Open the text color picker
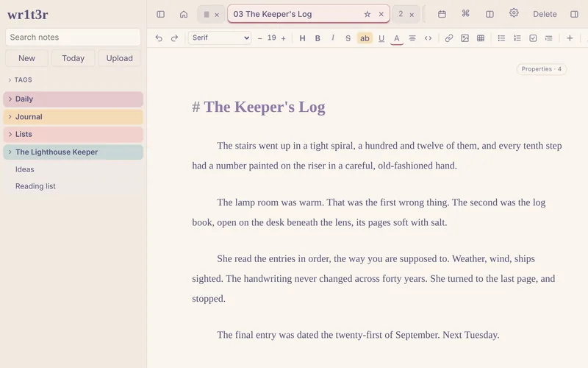 click(x=396, y=38)
